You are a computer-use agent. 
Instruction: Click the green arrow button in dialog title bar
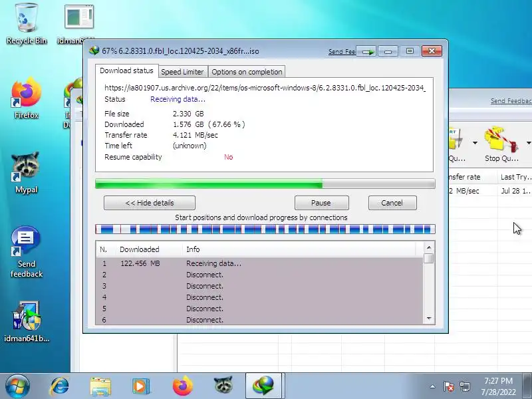coord(367,51)
